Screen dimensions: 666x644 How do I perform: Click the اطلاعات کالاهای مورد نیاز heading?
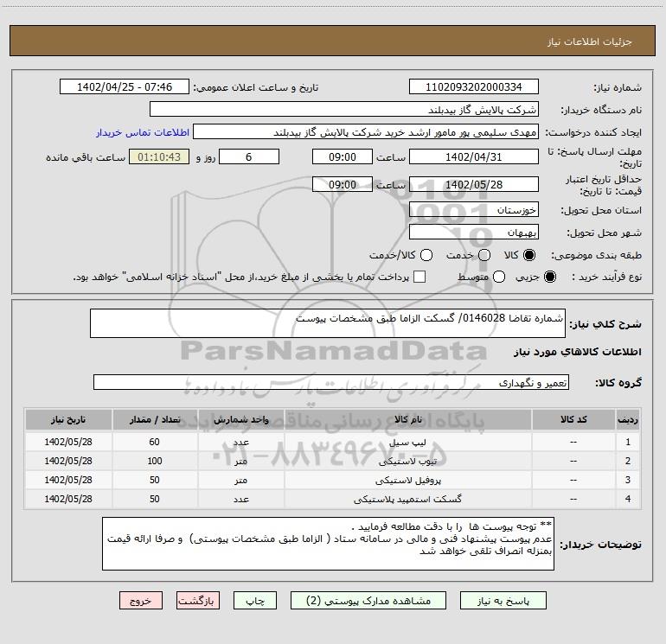coord(578,352)
